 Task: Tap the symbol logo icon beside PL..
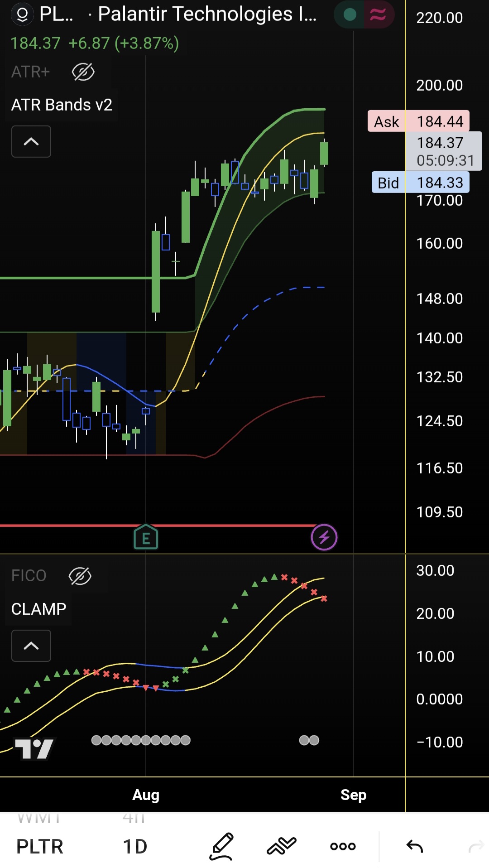pos(22,14)
